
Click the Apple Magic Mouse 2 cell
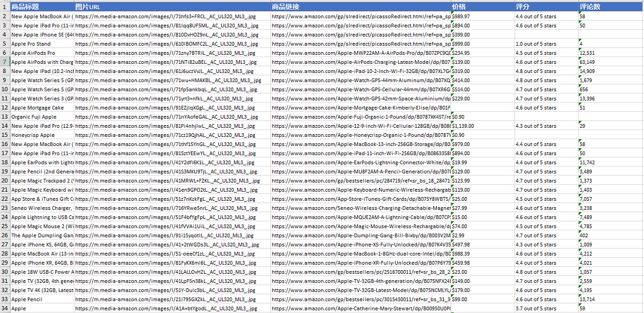[42, 227]
